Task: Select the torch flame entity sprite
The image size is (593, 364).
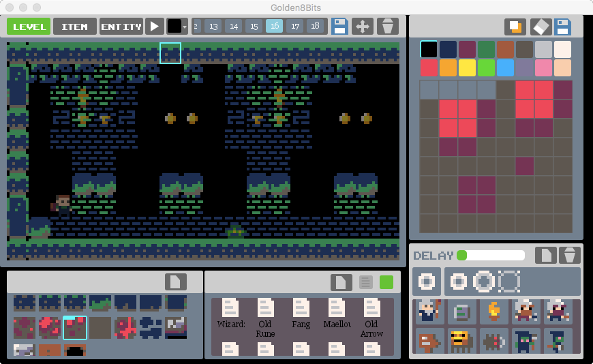Action: pyautogui.click(x=493, y=311)
